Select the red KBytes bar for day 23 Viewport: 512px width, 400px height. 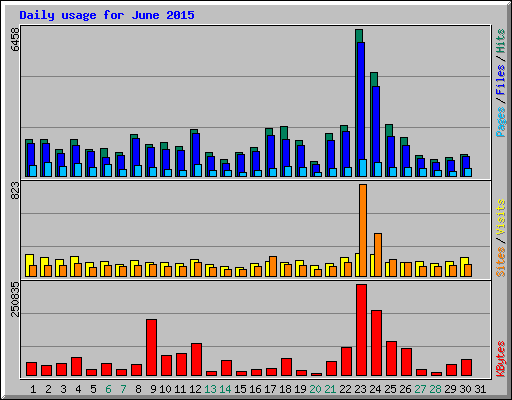click(361, 330)
